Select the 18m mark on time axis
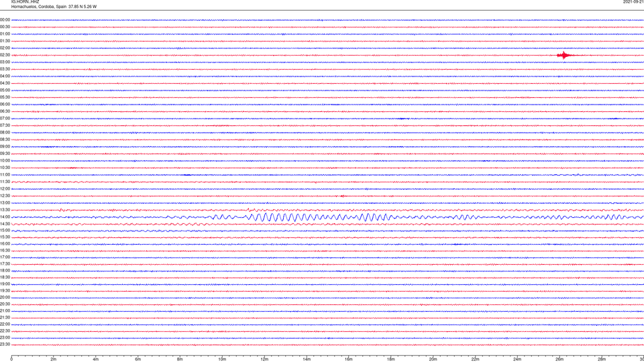The width and height of the screenshot is (644, 362). click(x=391, y=359)
